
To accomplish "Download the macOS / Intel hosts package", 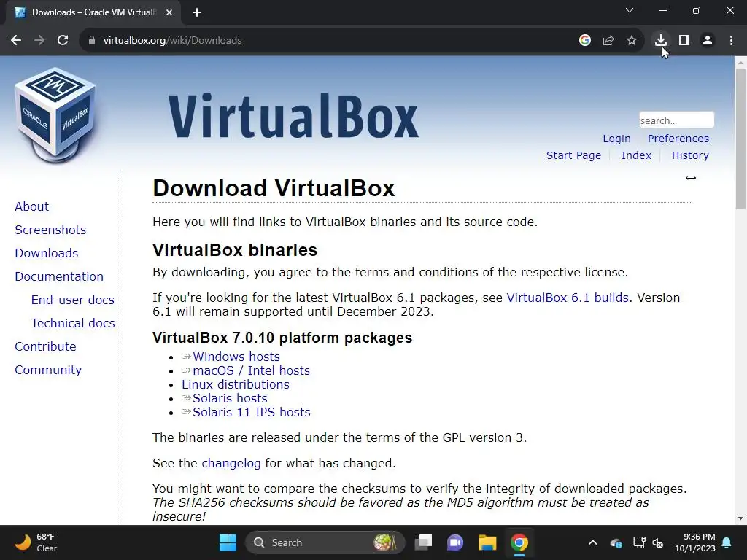I will (251, 370).
